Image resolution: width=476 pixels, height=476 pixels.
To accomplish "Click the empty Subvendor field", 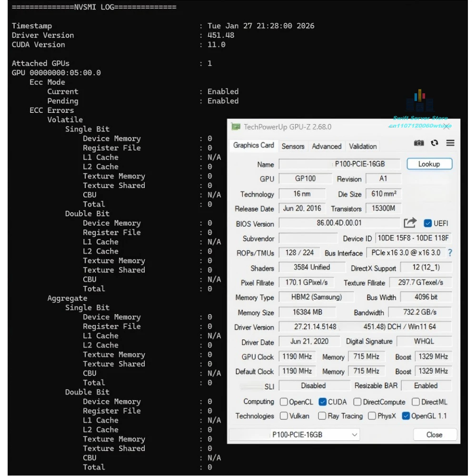I will pos(308,238).
